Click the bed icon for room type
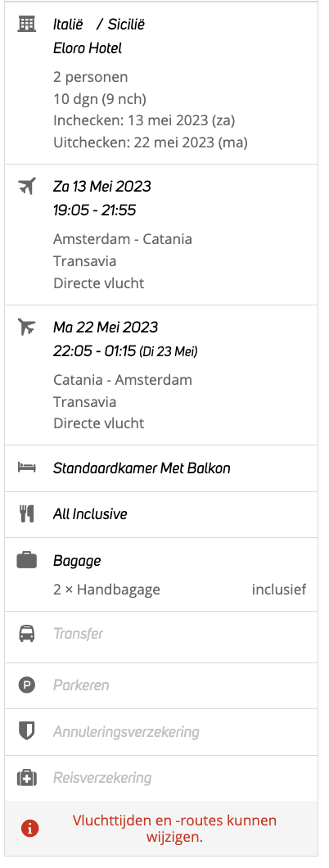329x868 pixels. [x=26, y=468]
